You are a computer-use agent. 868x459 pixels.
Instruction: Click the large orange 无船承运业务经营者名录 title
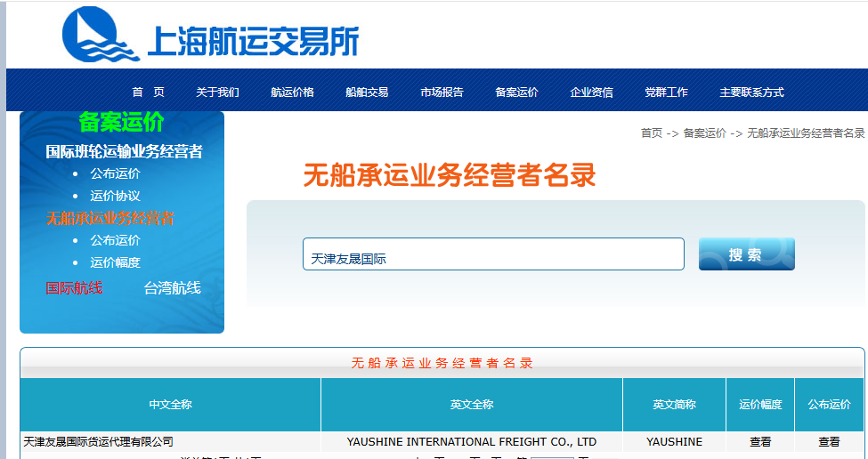pos(450,176)
